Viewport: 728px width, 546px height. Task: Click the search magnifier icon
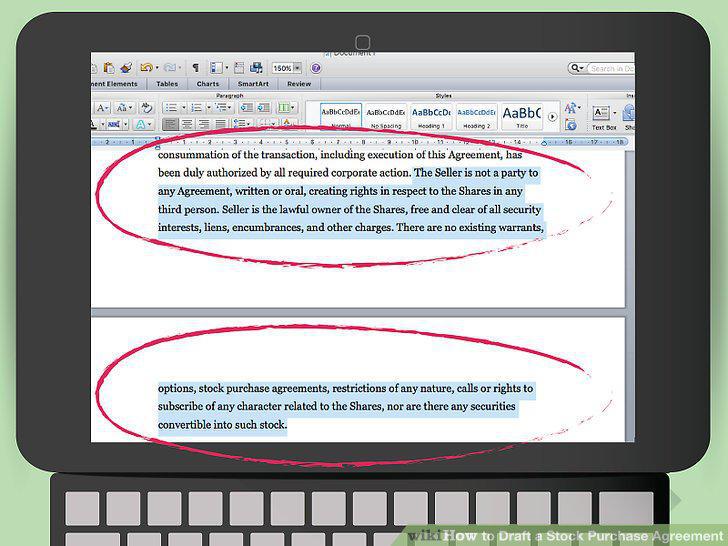(x=575, y=68)
